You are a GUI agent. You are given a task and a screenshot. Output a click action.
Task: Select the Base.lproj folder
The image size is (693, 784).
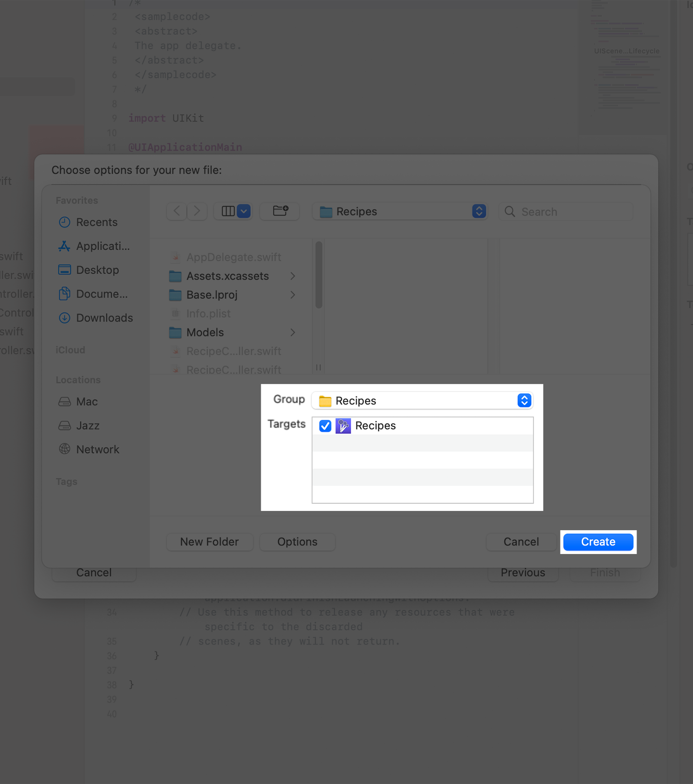point(212,295)
